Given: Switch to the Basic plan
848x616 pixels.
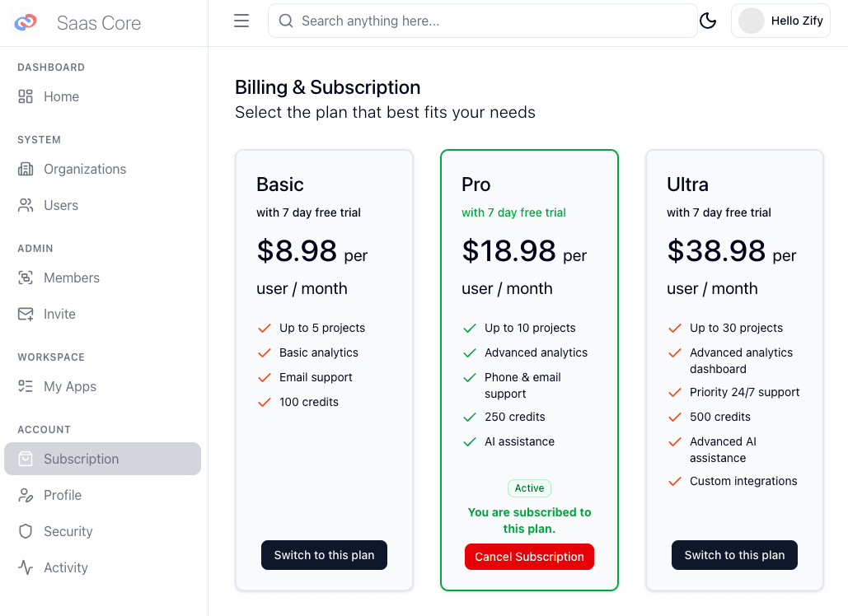Looking at the screenshot, I should click(x=324, y=555).
